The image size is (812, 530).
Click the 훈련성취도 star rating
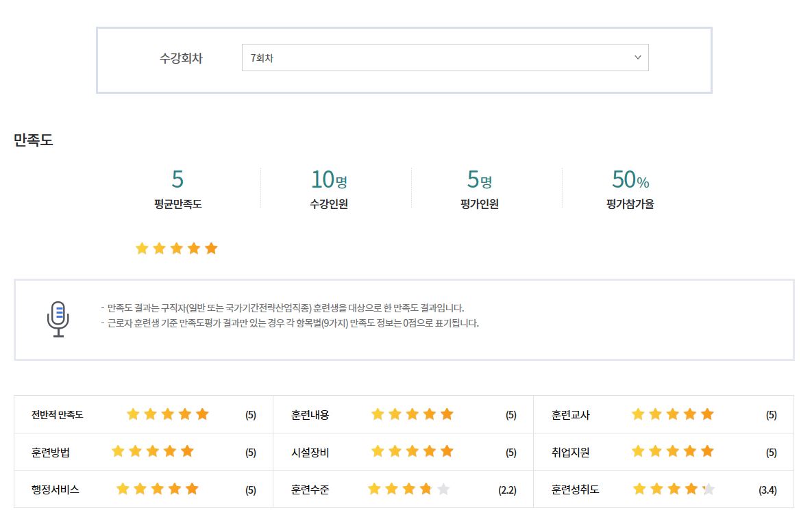674,490
